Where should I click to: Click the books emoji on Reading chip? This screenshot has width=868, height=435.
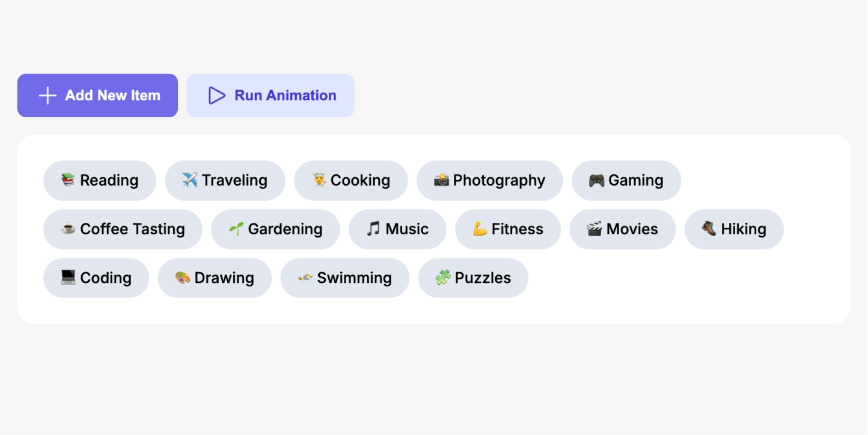click(x=69, y=180)
